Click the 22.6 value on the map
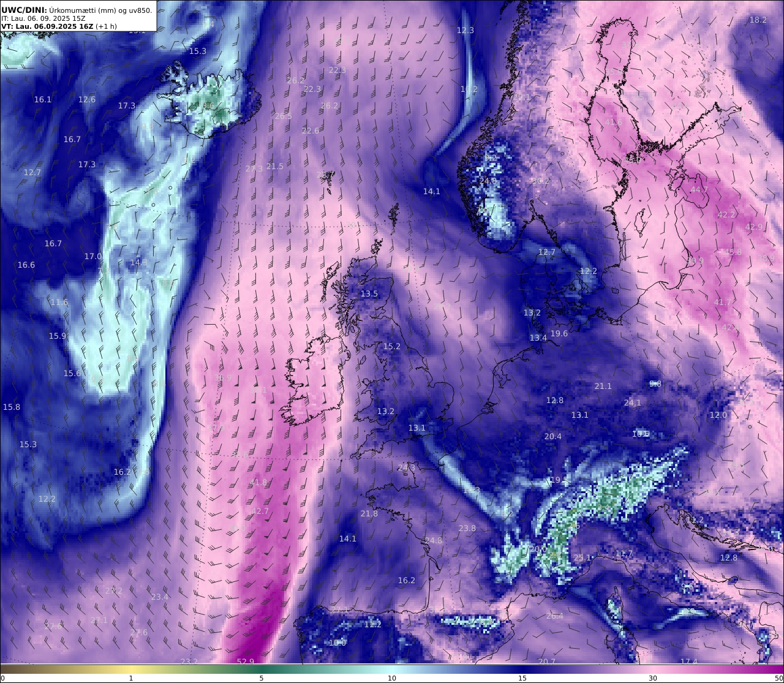 [x=311, y=130]
